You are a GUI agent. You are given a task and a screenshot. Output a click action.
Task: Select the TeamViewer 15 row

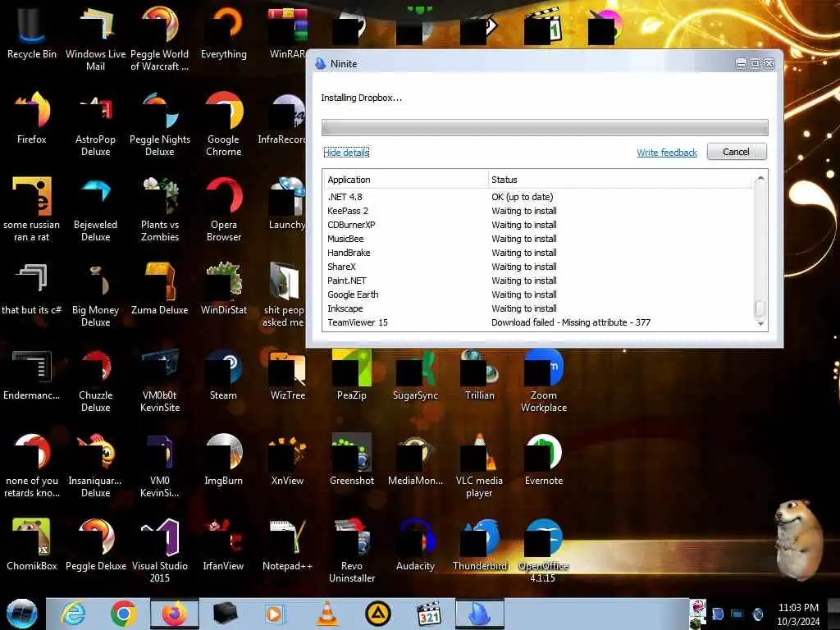pos(538,322)
